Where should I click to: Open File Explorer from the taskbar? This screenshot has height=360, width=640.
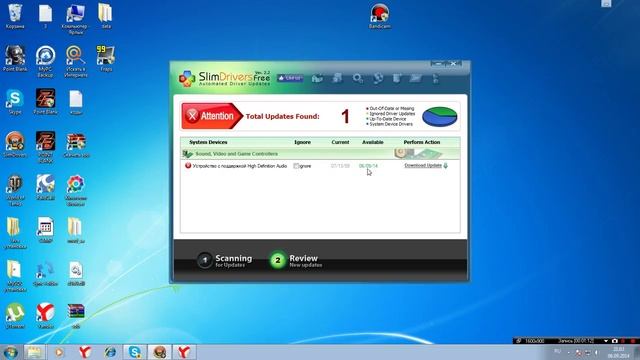tap(34, 352)
